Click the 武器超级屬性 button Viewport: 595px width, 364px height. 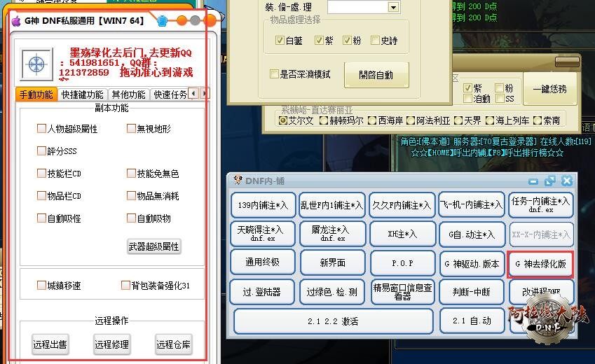click(153, 246)
